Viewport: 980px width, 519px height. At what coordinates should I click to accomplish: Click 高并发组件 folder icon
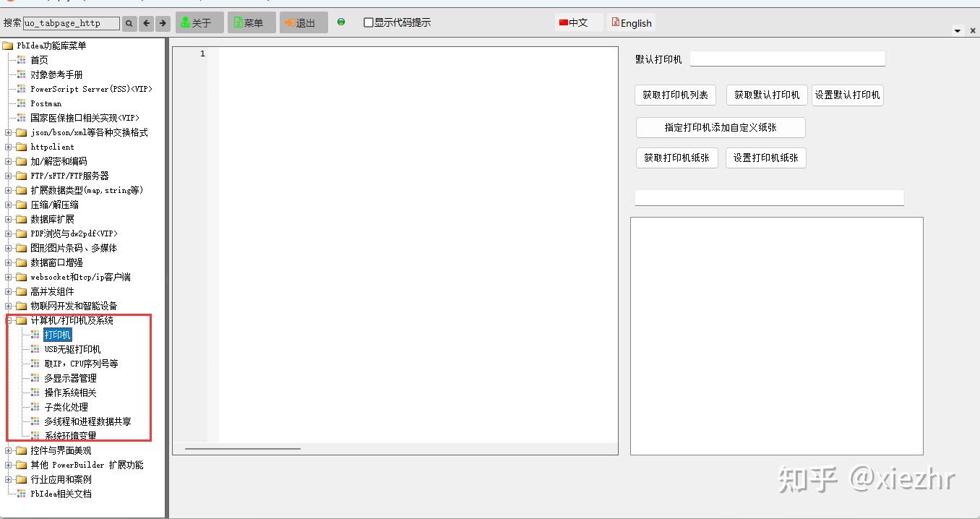tap(21, 291)
